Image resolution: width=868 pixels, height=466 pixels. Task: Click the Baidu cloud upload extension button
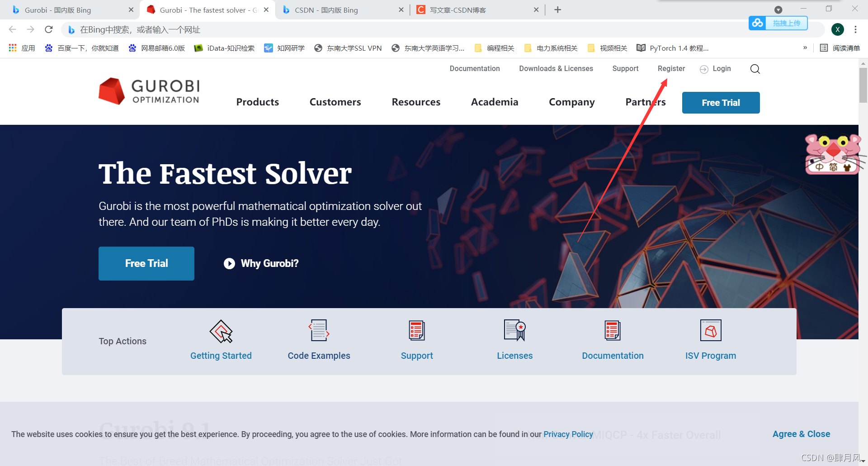tap(778, 23)
